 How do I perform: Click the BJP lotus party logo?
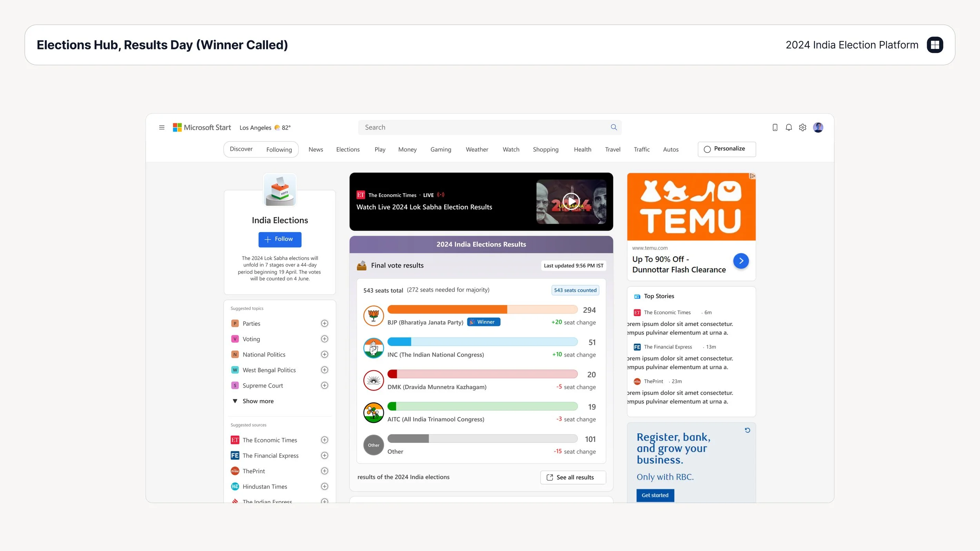click(373, 315)
